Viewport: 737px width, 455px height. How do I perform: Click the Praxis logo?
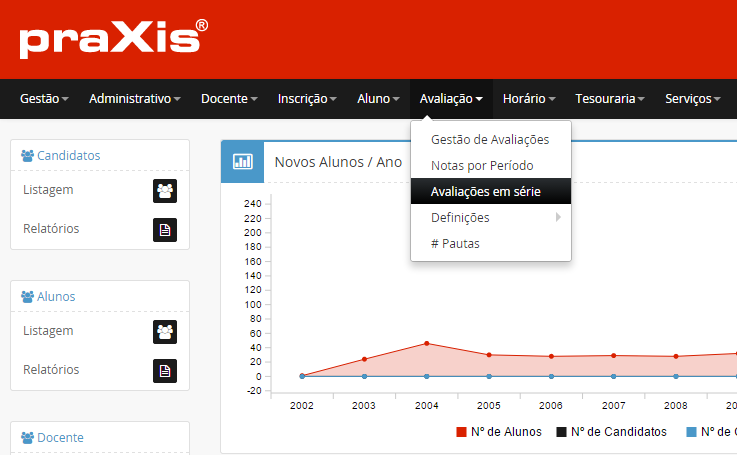point(113,39)
